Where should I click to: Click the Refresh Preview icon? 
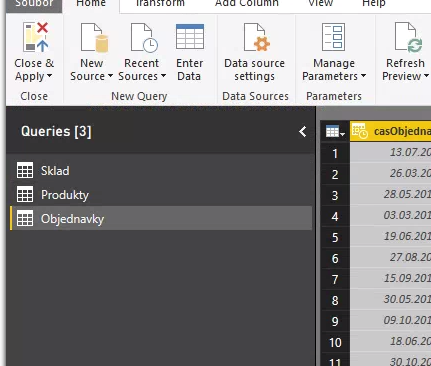(x=409, y=37)
